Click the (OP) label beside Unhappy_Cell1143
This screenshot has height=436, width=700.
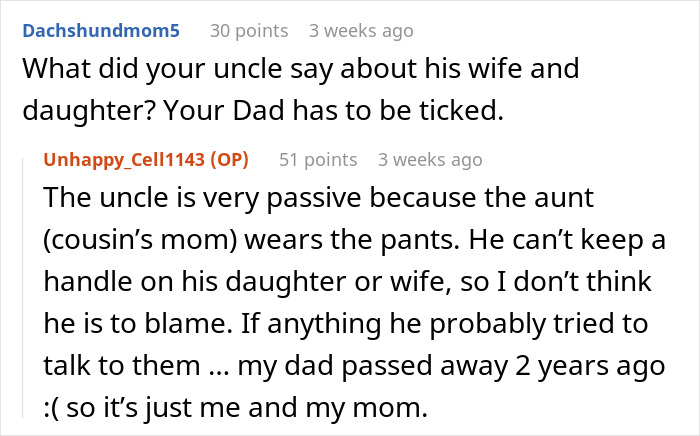226,159
